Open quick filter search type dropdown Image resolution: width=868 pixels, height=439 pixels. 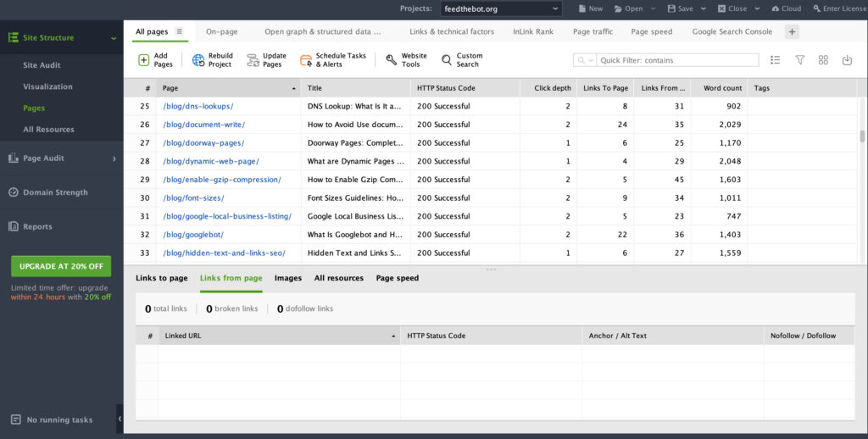coord(585,60)
